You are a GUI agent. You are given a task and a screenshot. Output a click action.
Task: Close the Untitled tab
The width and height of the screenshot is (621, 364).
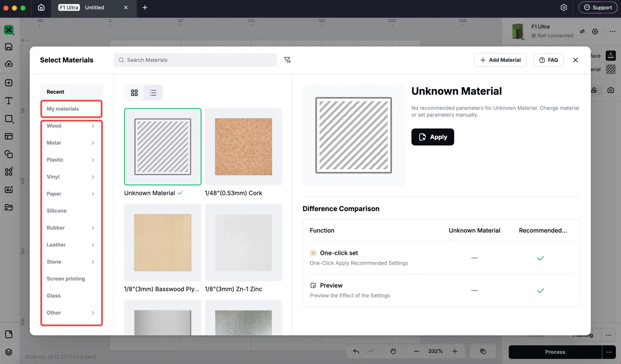126,8
